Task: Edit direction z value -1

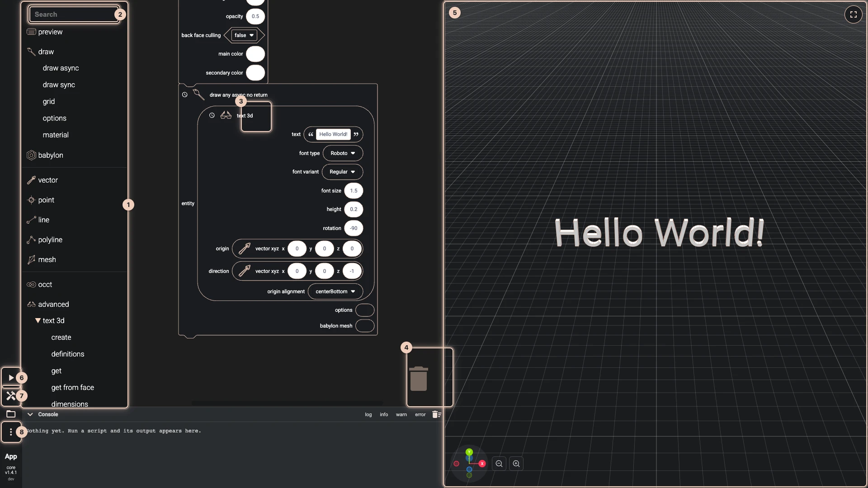Action: pos(352,272)
